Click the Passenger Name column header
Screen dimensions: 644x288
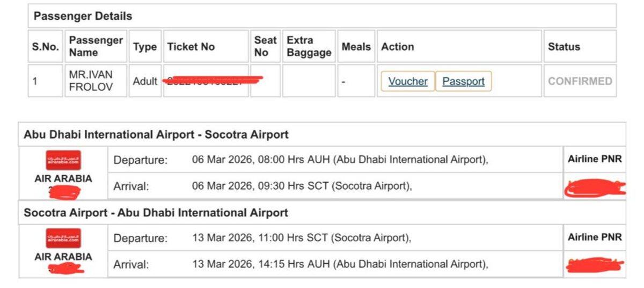pyautogui.click(x=96, y=47)
